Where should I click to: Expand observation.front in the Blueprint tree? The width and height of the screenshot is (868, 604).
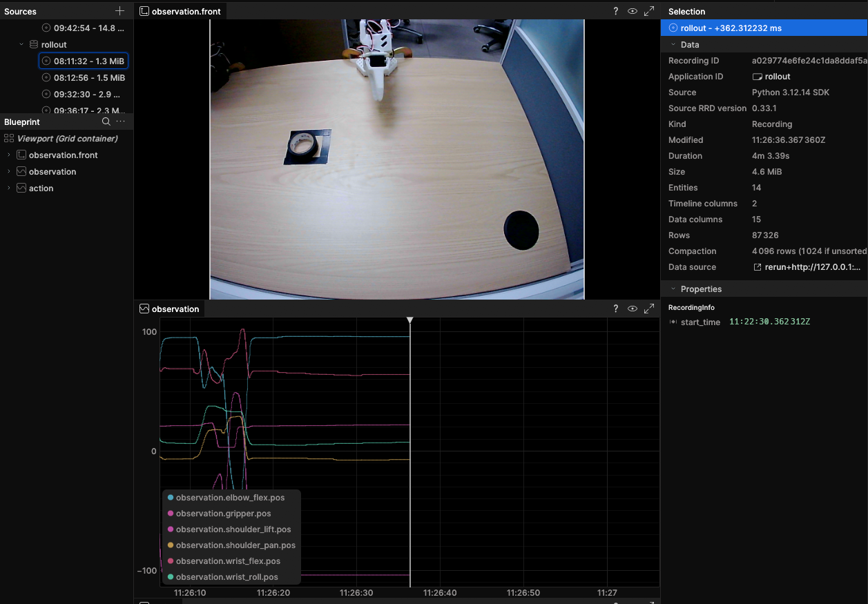coord(9,155)
